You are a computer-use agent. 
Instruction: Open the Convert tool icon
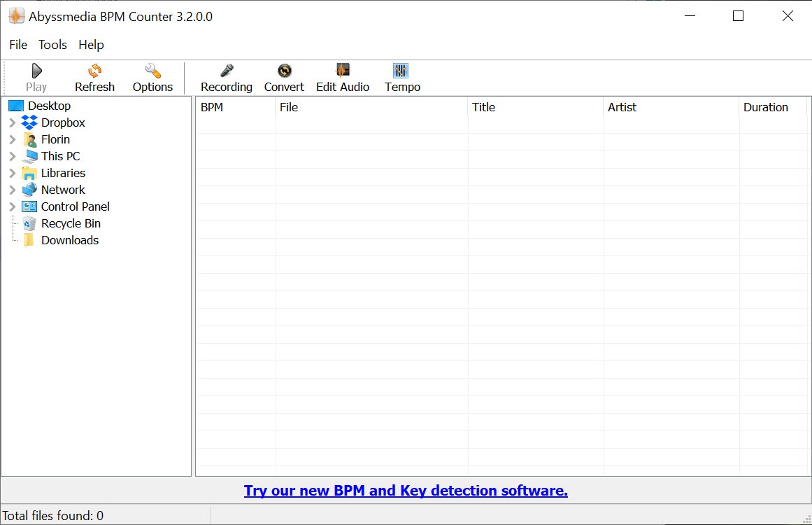point(284,71)
